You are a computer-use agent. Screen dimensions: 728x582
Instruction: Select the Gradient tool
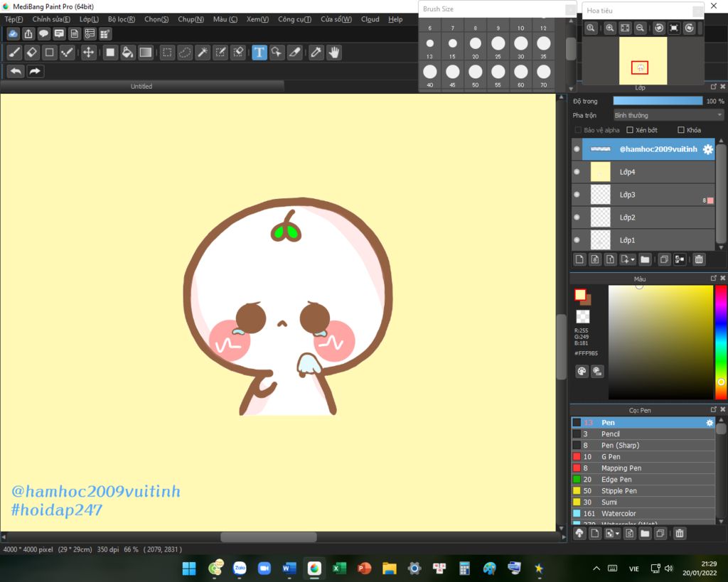(145, 53)
